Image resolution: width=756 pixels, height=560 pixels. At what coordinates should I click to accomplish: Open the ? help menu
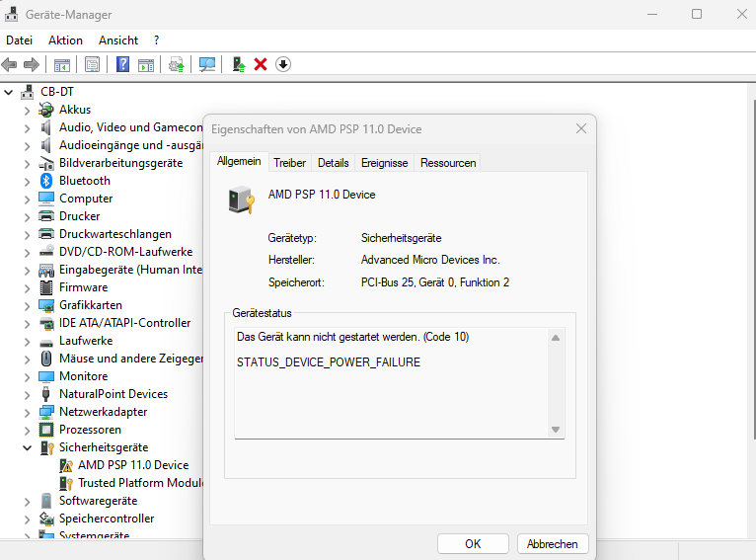[x=156, y=40]
